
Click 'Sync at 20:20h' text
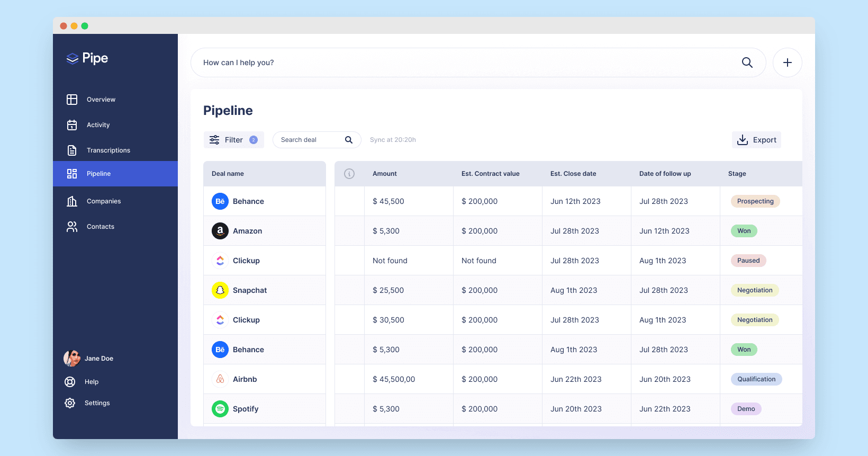click(x=393, y=140)
